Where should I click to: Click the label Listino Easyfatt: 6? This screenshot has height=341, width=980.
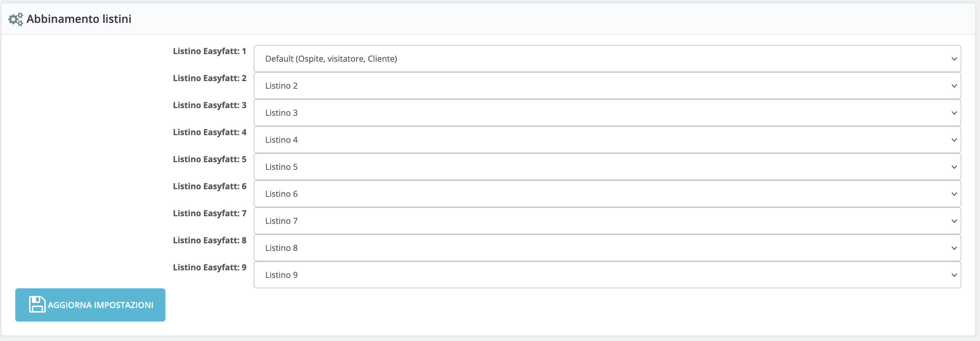tap(210, 186)
